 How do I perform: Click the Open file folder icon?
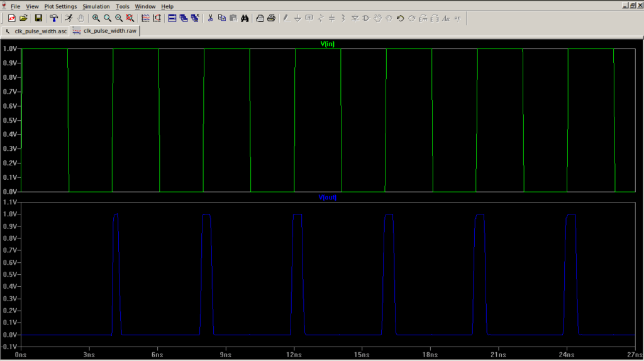tap(23, 18)
